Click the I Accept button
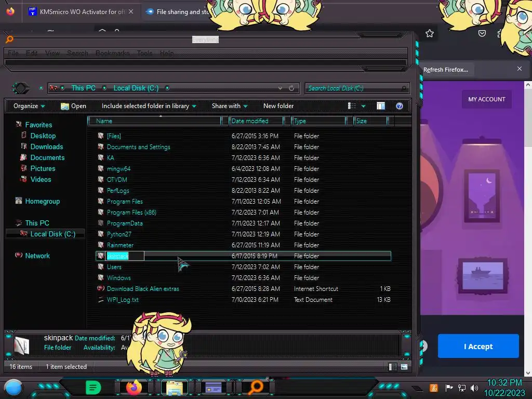 [x=478, y=346]
